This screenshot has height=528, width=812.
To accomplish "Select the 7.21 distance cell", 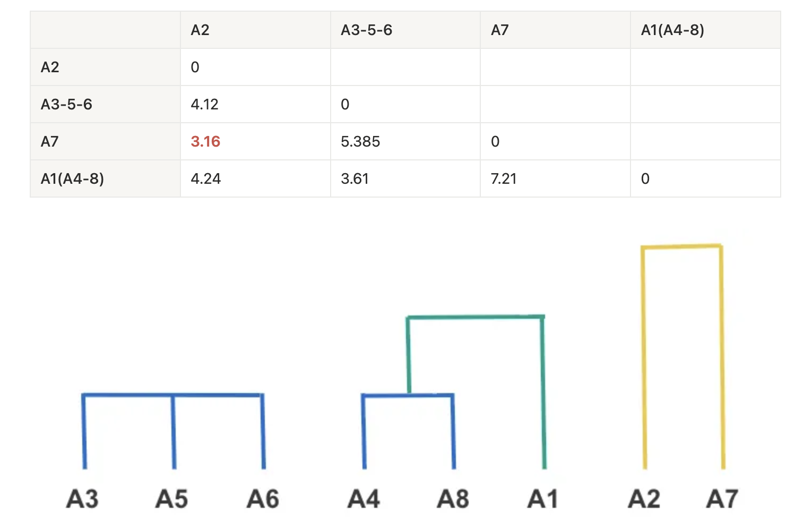I will pyautogui.click(x=504, y=178).
